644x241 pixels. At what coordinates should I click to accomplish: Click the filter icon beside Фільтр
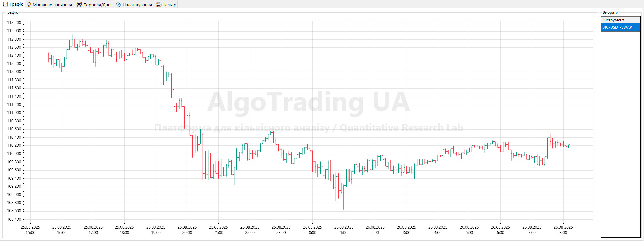point(159,5)
